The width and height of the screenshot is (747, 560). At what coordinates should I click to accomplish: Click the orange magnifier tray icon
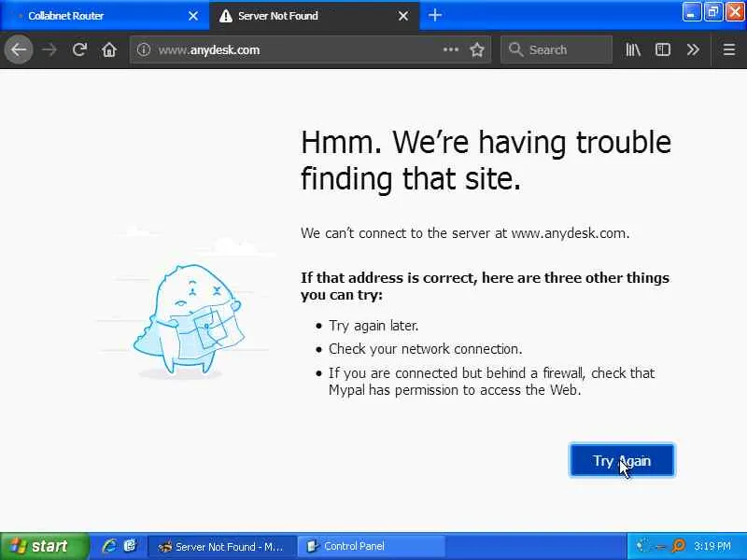click(679, 546)
